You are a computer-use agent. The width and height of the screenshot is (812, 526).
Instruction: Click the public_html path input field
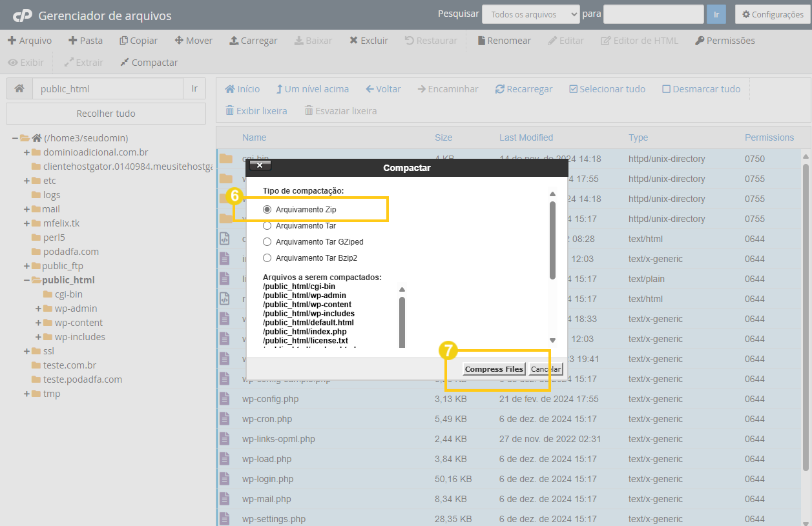[x=108, y=89]
